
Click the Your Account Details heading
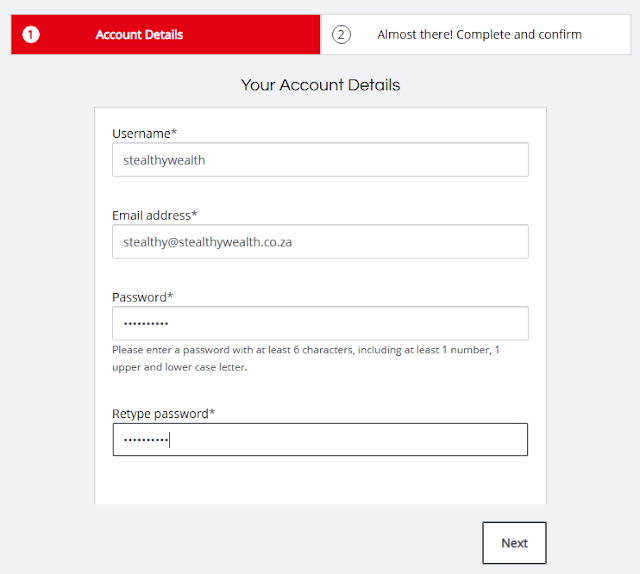tap(320, 85)
